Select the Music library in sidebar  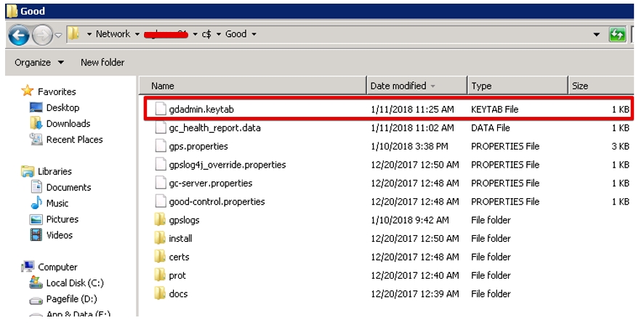[x=57, y=203]
